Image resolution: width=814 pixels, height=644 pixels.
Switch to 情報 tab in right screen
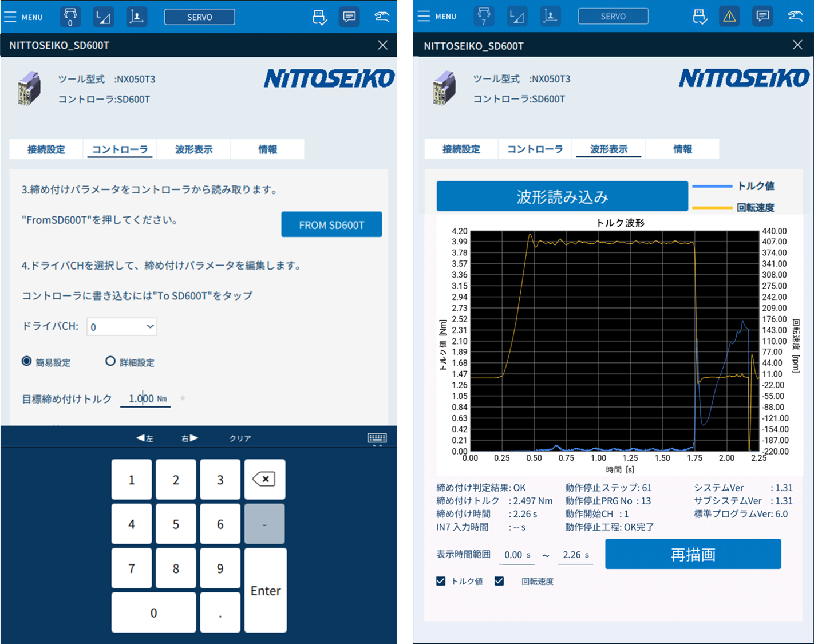click(x=683, y=149)
